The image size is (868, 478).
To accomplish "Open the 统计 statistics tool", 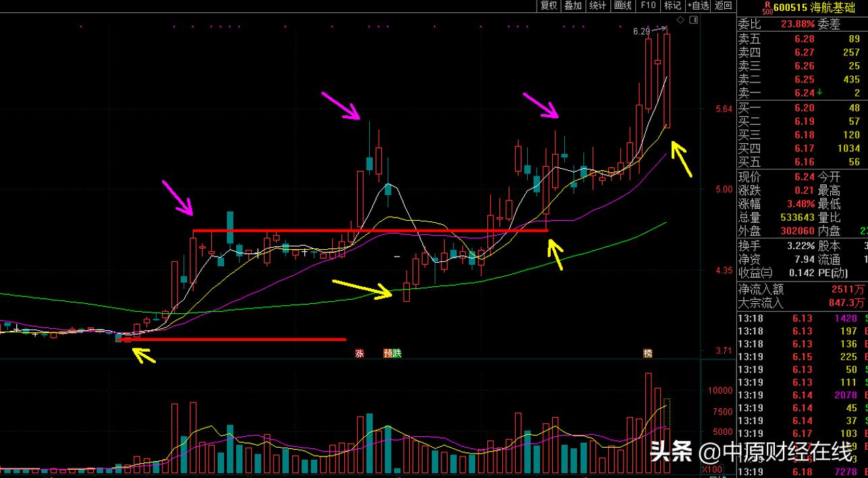I will click(598, 5).
